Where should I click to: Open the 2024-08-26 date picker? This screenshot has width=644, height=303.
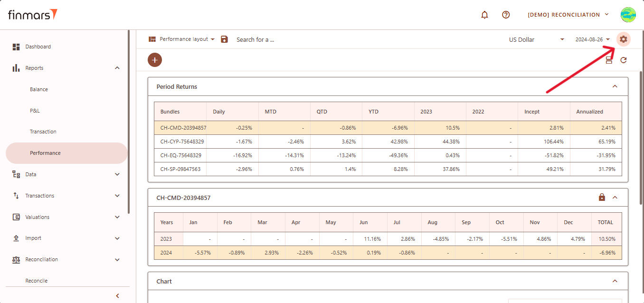[x=592, y=39]
